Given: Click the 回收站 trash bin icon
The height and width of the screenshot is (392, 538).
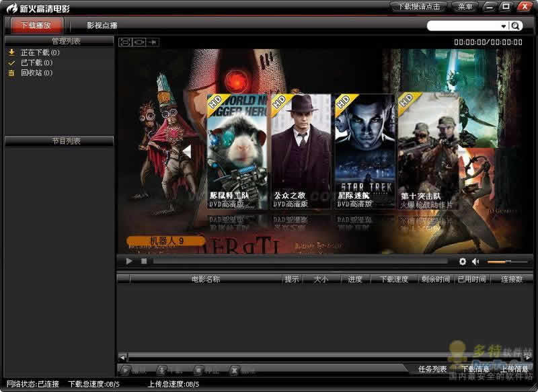Looking at the screenshot, I should (11, 73).
